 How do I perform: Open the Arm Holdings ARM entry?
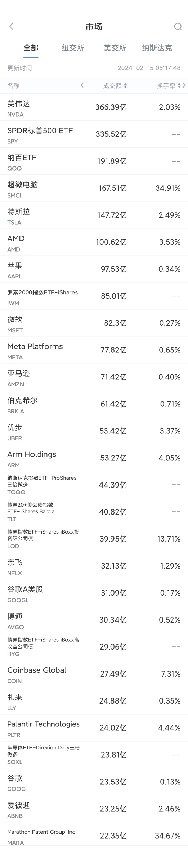[x=94, y=458]
